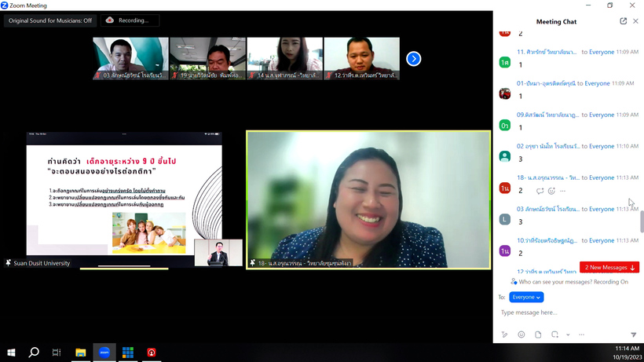Click sender name '10.' in chat
This screenshot has width=644, height=362.
(547, 240)
